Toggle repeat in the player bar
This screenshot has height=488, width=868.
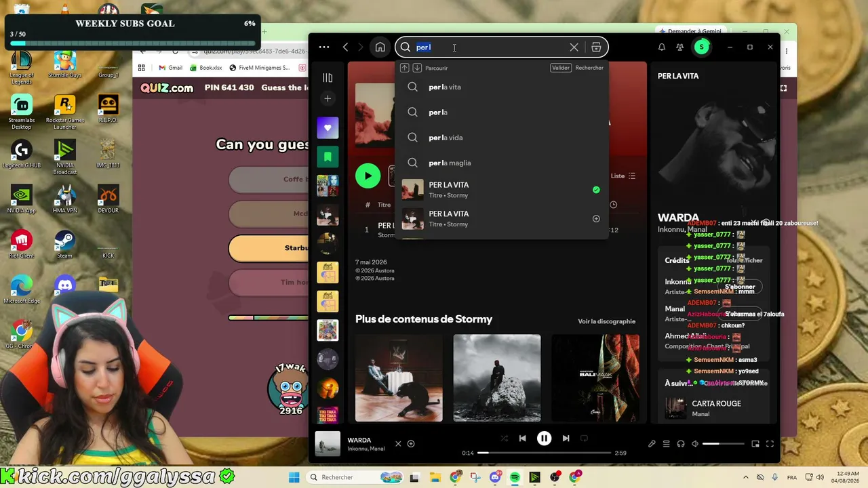(x=584, y=439)
